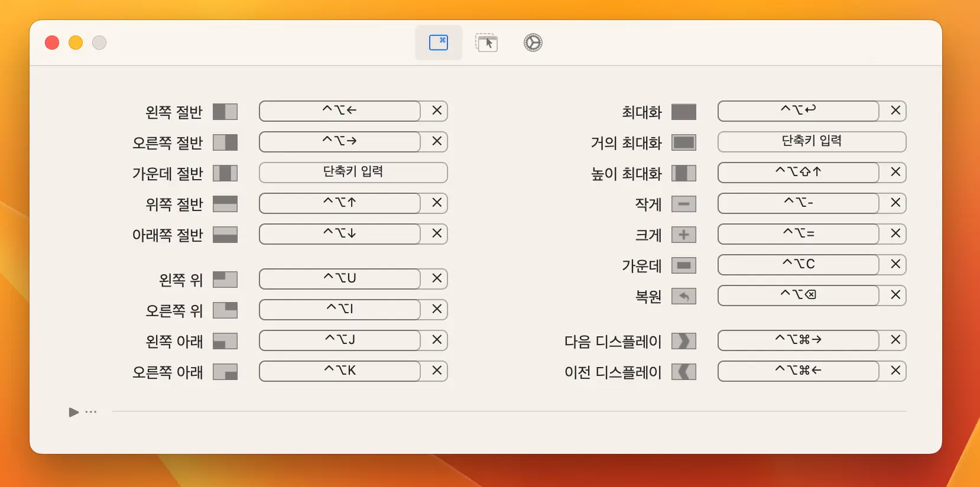The image size is (980, 487).
Task: Open the keyboard shortcuts tab
Action: tap(439, 43)
